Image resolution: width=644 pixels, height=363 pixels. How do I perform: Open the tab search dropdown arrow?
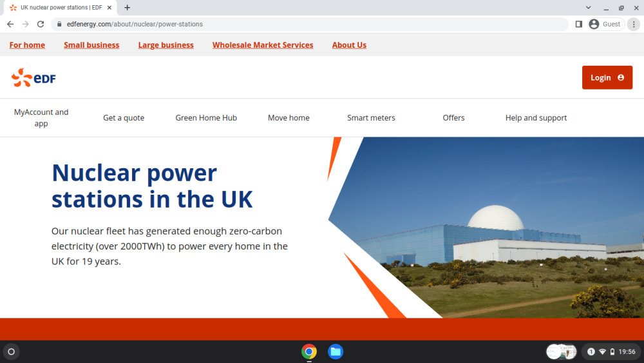588,7
